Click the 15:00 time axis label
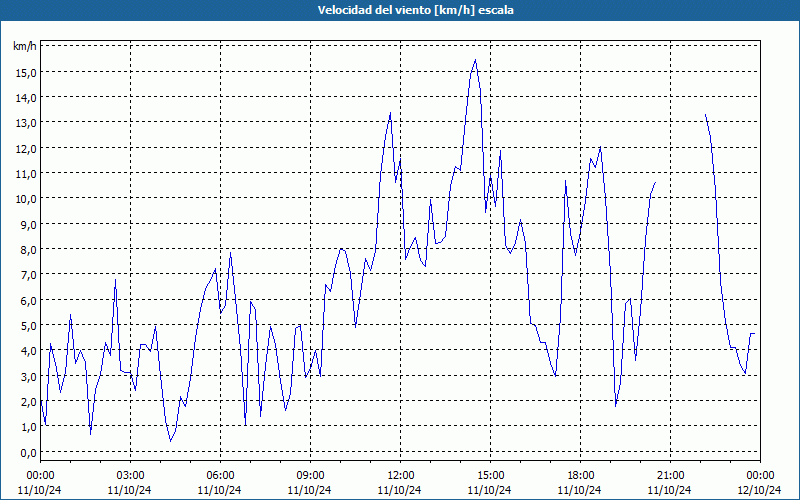This screenshot has width=800, height=500. [x=490, y=476]
